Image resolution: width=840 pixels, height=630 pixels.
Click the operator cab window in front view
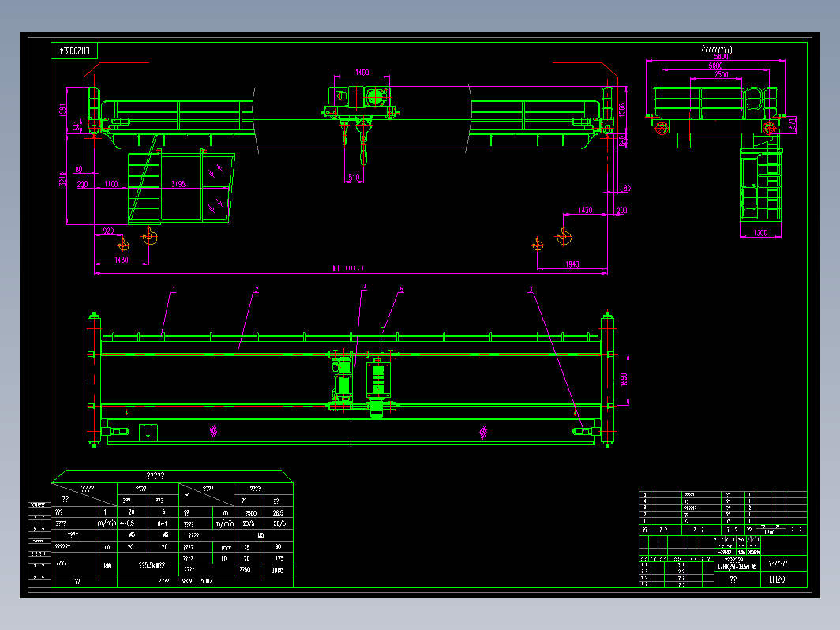coord(216,188)
